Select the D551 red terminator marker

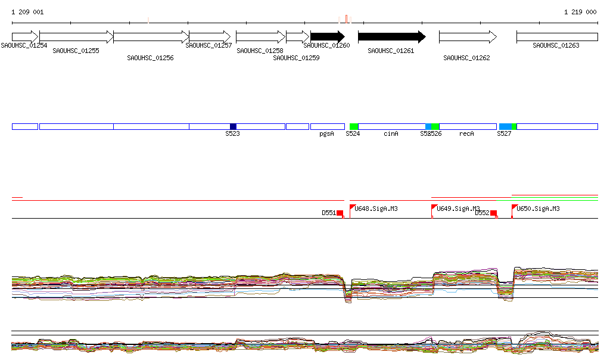coord(340,213)
